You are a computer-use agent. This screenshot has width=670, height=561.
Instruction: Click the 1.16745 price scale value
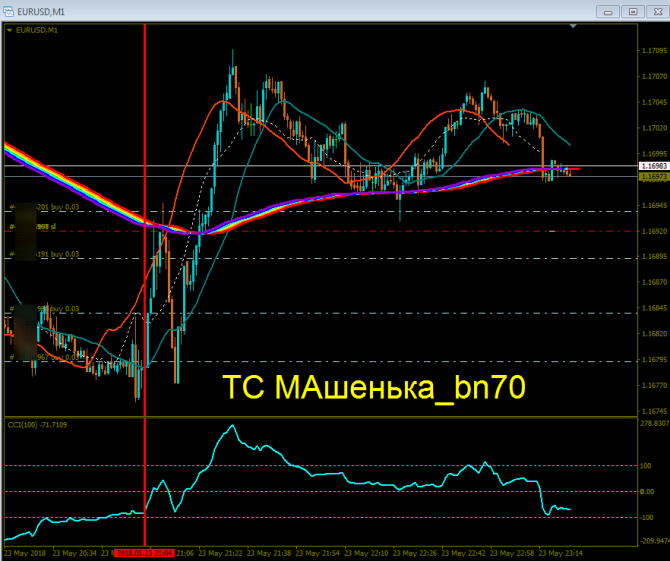[655, 411]
